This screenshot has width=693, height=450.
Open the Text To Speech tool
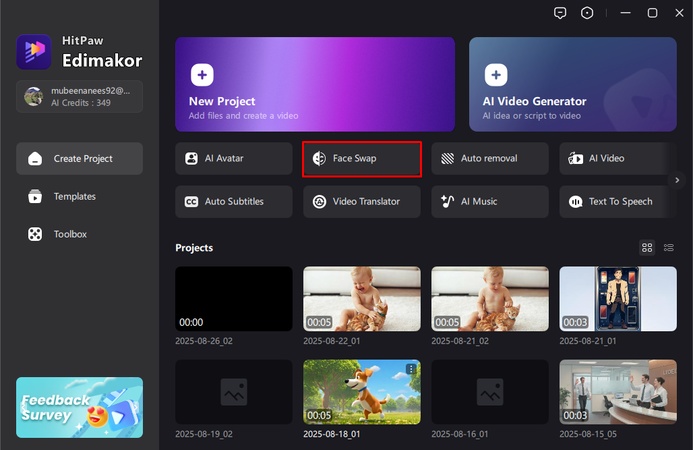(614, 202)
